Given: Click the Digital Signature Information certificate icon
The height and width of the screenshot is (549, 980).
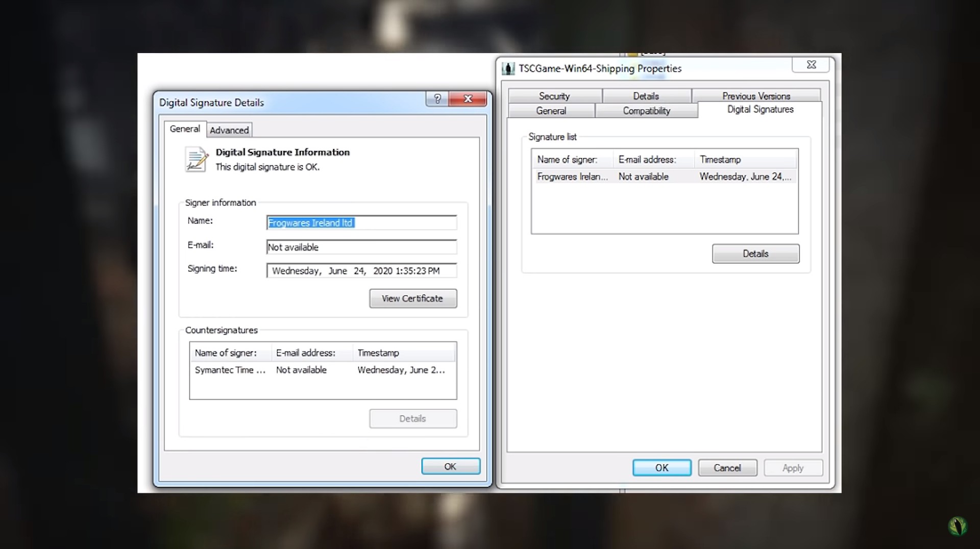Looking at the screenshot, I should pos(197,159).
